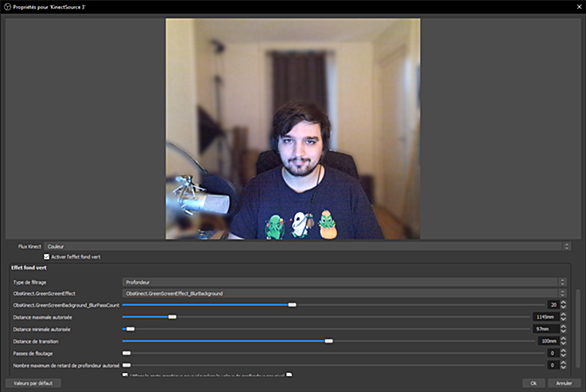The image size is (586, 392).
Task: Click the Distance minimale autorisée label
Action: [42, 329]
